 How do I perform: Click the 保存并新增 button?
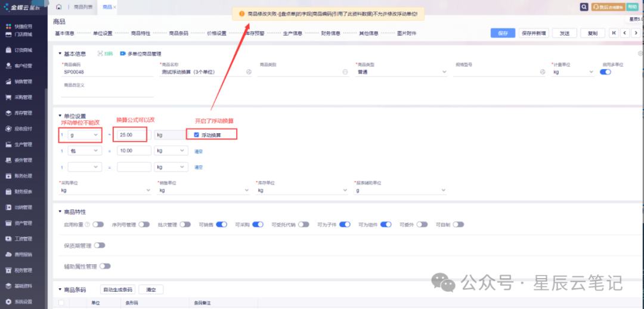click(x=534, y=33)
